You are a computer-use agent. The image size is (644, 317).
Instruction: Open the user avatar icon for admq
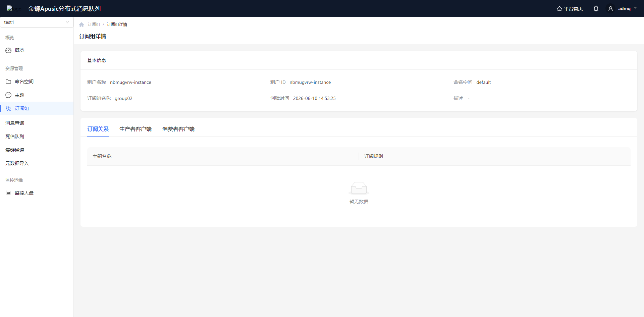(x=610, y=8)
